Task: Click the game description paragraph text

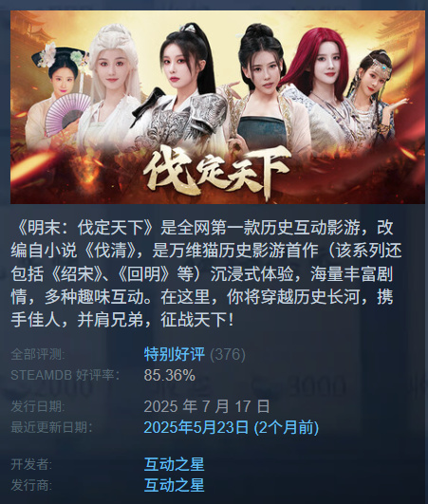Action: point(207,273)
